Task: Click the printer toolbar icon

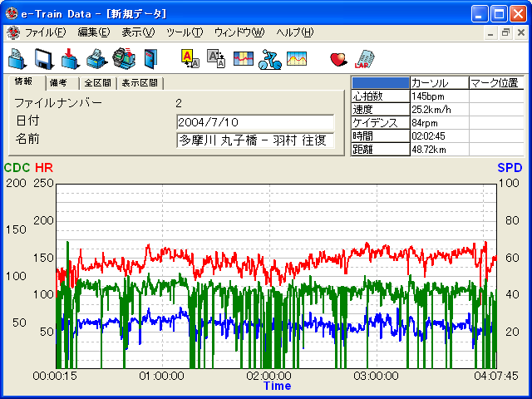Action: point(96,58)
